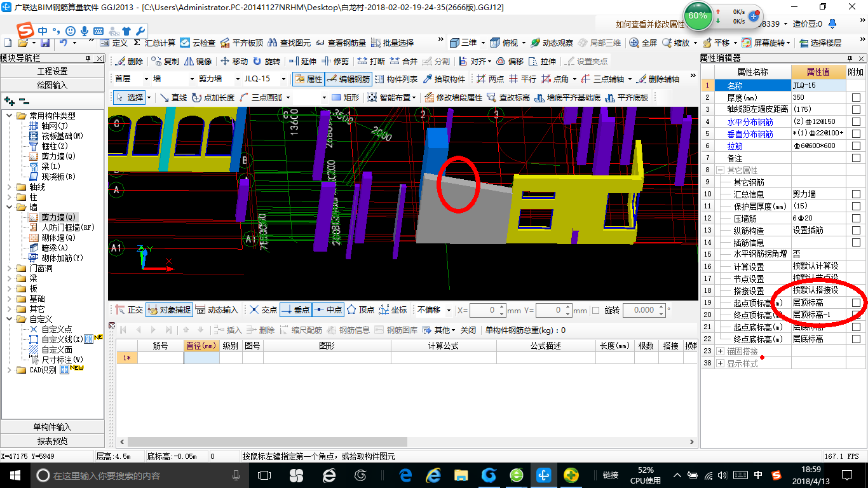Open the 不偏移 offset dropdown

tap(449, 310)
